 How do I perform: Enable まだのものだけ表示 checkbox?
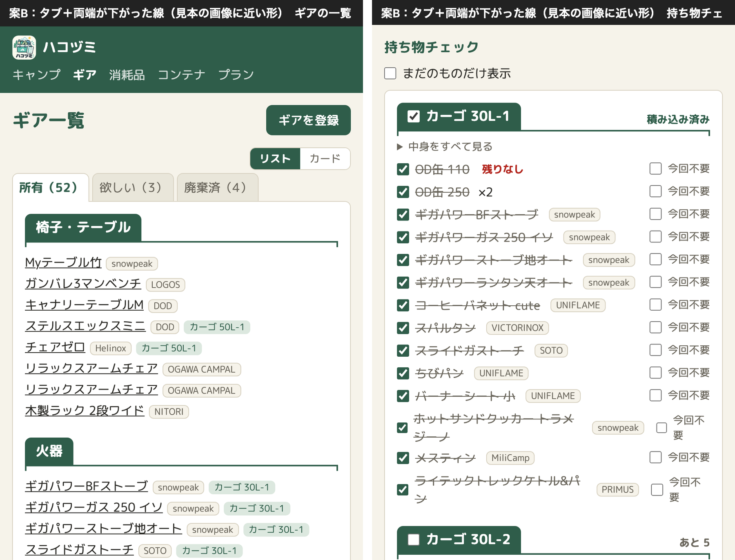pyautogui.click(x=390, y=73)
